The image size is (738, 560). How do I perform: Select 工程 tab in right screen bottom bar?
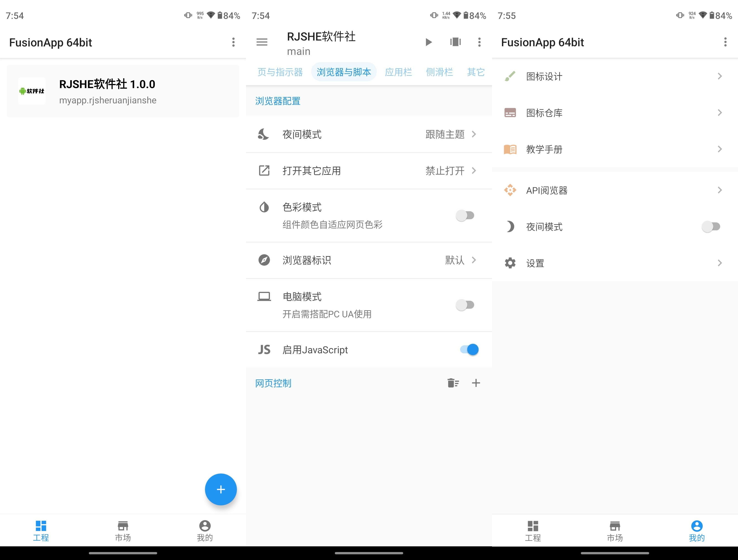tap(533, 531)
